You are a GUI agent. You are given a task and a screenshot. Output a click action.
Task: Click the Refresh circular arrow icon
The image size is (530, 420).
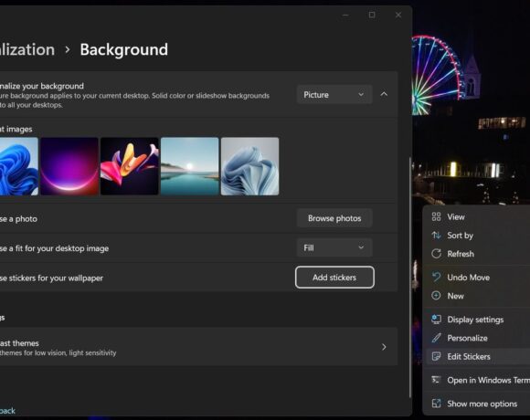(436, 254)
